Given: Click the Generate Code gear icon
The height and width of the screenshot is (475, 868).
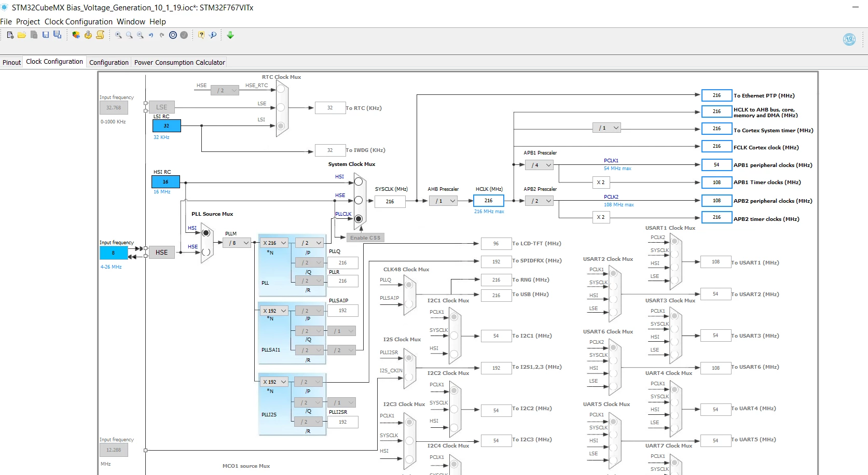Looking at the screenshot, I should click(x=88, y=35).
